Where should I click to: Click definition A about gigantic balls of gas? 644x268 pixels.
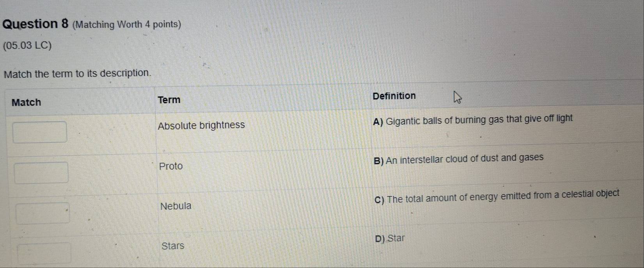tap(472, 120)
